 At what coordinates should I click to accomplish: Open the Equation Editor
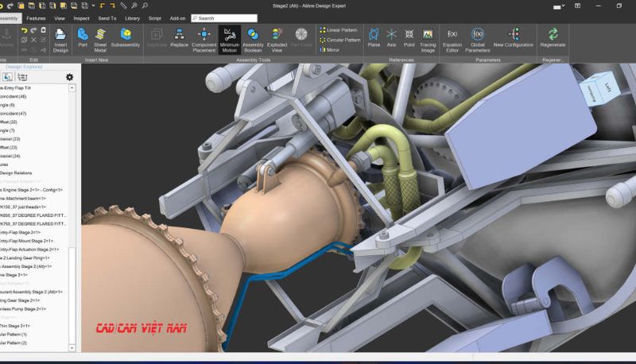click(x=452, y=39)
